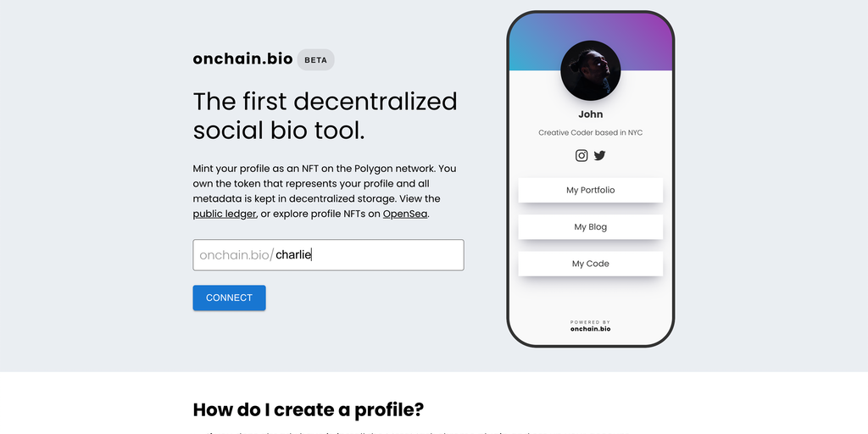Screen dimensions: 868x434
Task: Select the My Blog link card
Action: [x=591, y=227]
